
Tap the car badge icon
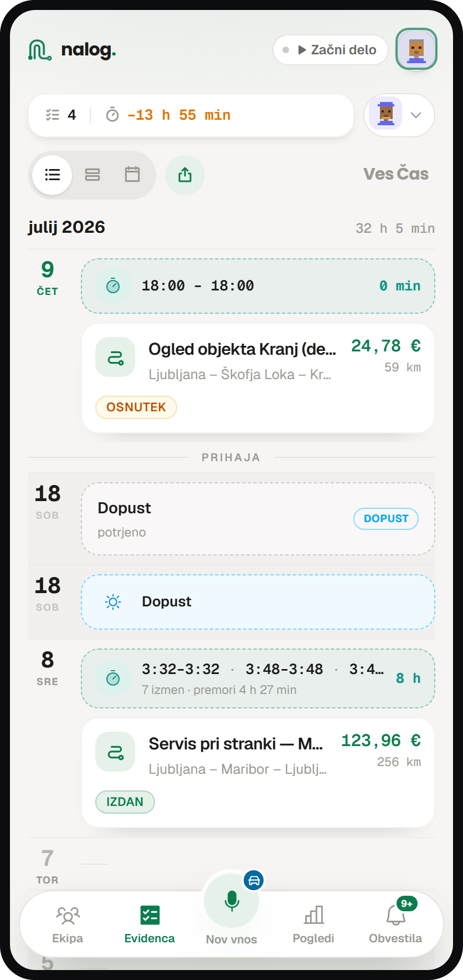(x=254, y=880)
